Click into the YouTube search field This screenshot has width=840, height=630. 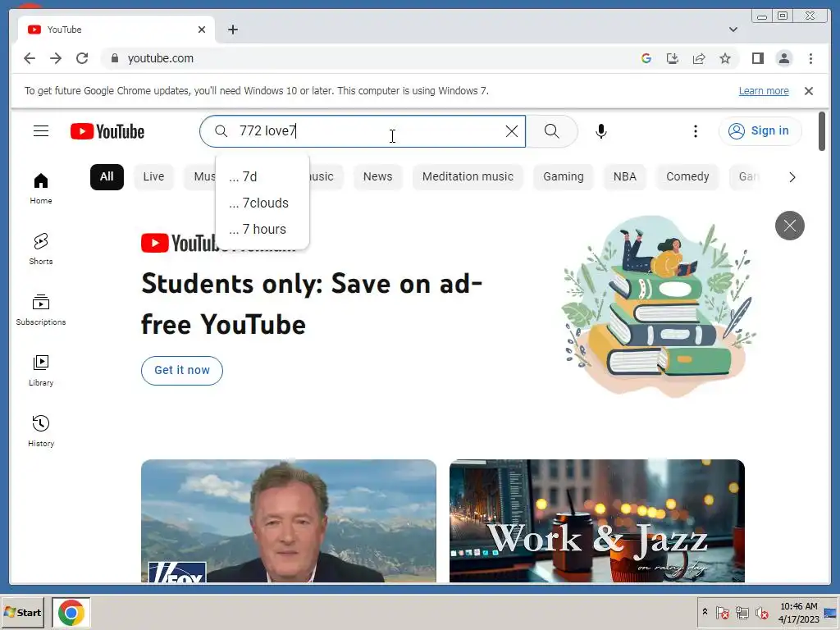364,131
